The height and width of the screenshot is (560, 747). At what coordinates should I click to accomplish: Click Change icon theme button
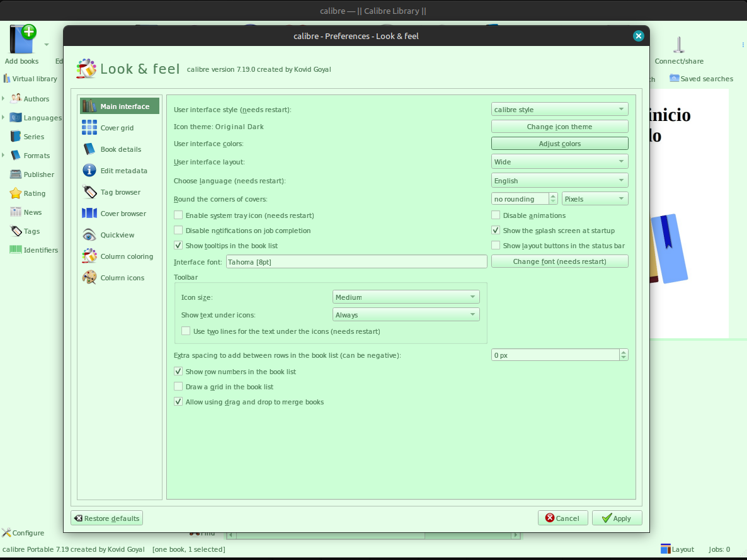click(x=559, y=126)
